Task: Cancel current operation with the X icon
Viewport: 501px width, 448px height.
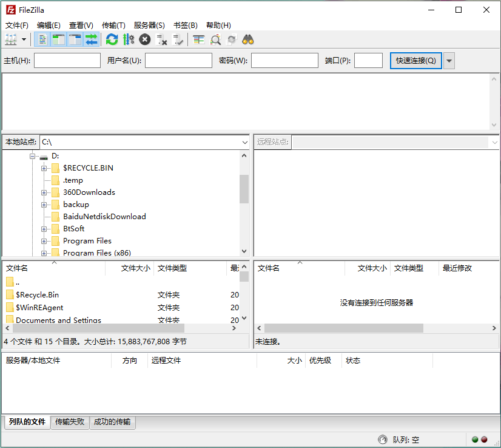Action: pyautogui.click(x=145, y=39)
